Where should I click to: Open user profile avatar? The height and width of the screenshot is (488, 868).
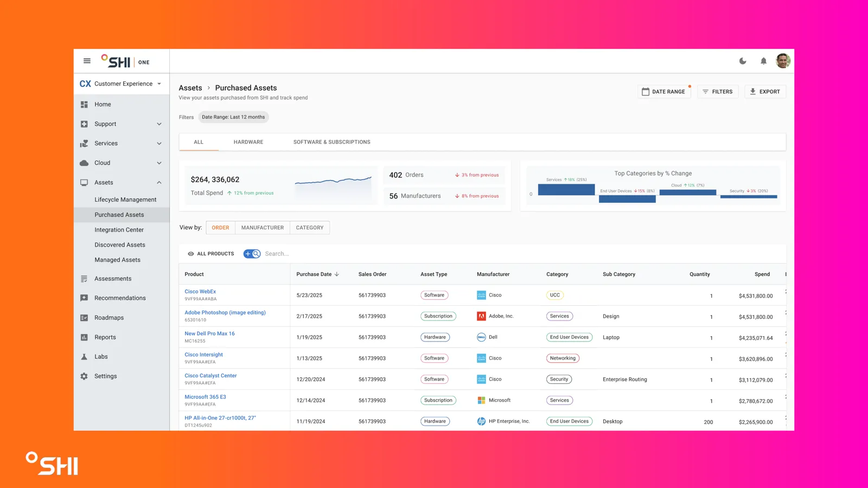coord(783,61)
